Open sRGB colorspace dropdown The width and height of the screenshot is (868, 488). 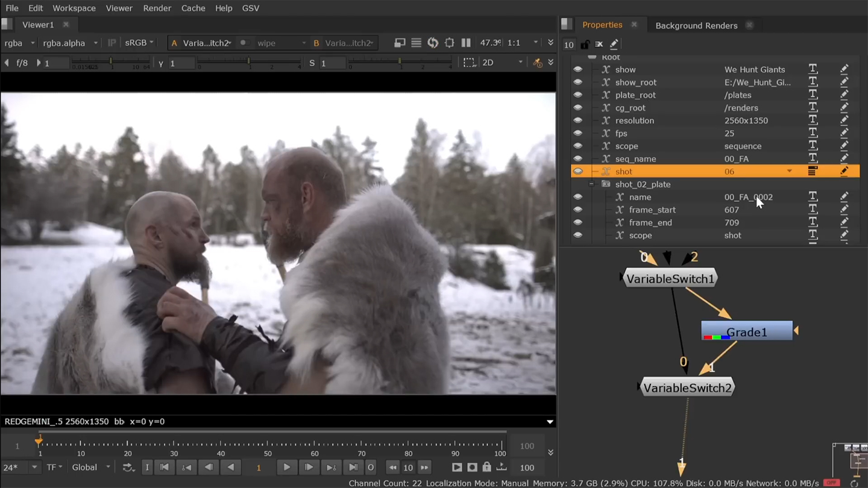tap(139, 43)
